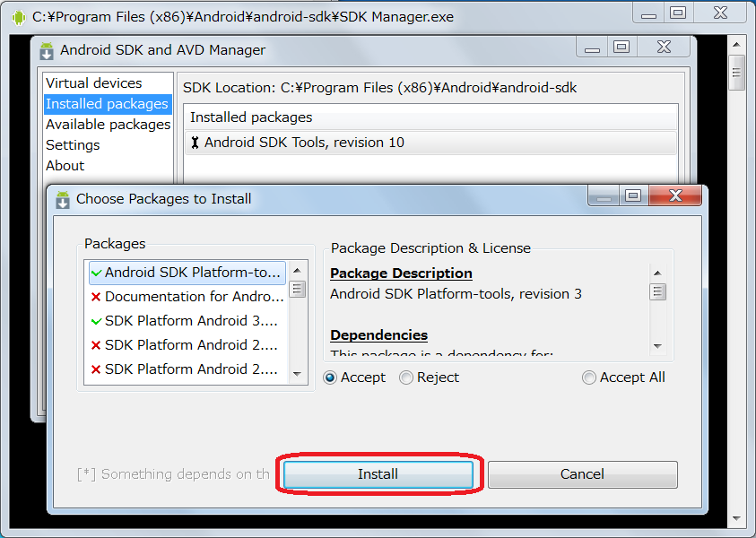Viewport: 756px width, 538px height.
Task: Open Settings in SDK Manager sidebar
Action: tap(73, 145)
